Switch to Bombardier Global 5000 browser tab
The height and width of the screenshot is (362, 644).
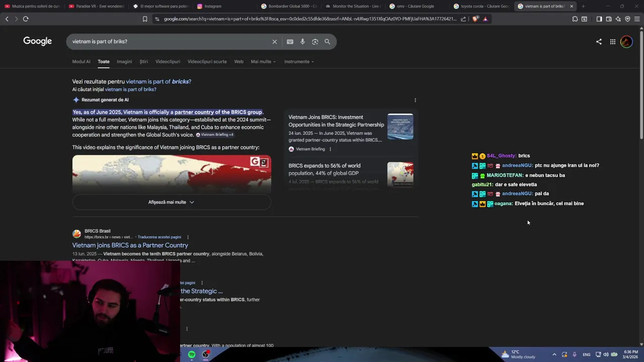[289, 6]
